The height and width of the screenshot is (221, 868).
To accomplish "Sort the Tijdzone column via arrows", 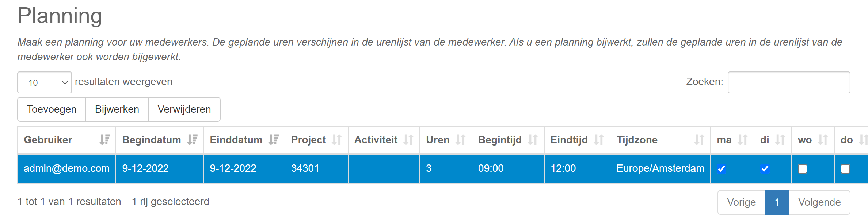I will click(x=699, y=140).
